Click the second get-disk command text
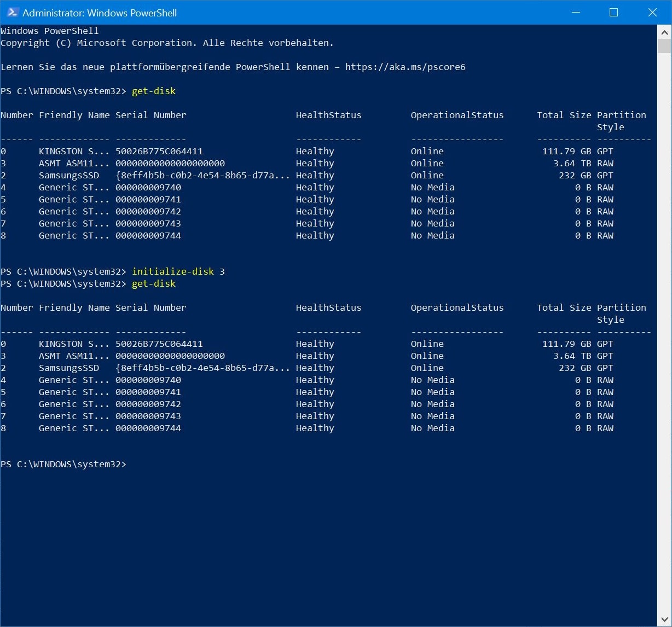The image size is (672, 627). point(154,283)
